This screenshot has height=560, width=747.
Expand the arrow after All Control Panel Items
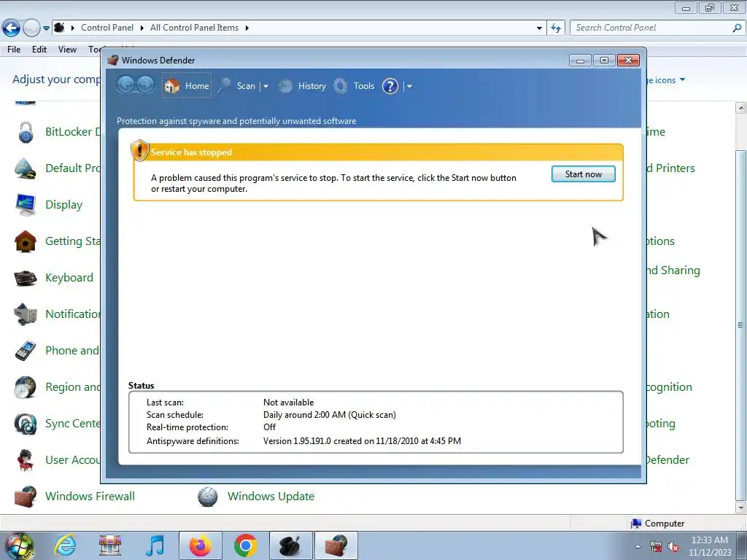coord(247,28)
